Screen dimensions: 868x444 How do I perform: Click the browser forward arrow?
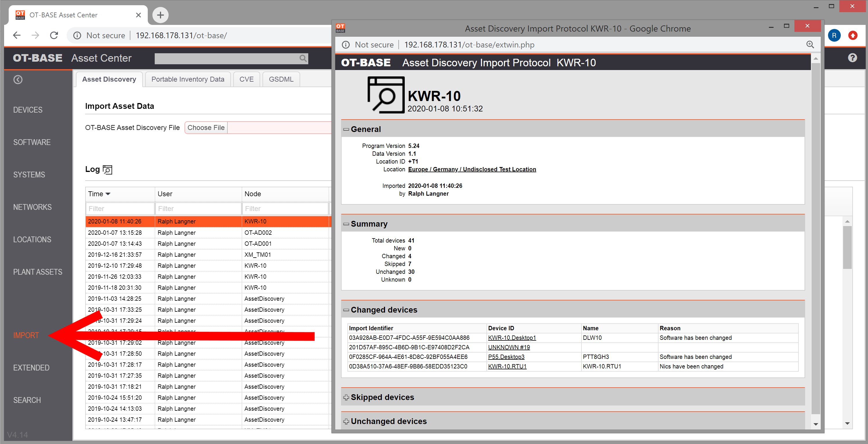(x=35, y=35)
